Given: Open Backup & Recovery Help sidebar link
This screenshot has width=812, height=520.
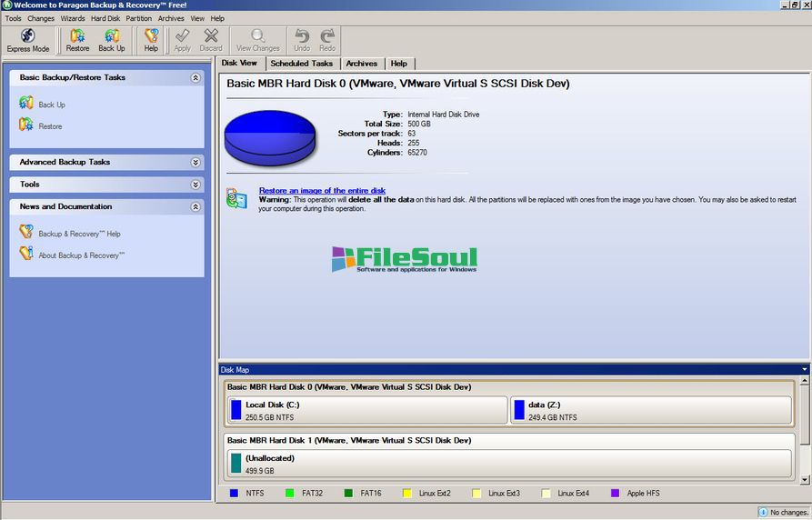Looking at the screenshot, I should pos(79,234).
